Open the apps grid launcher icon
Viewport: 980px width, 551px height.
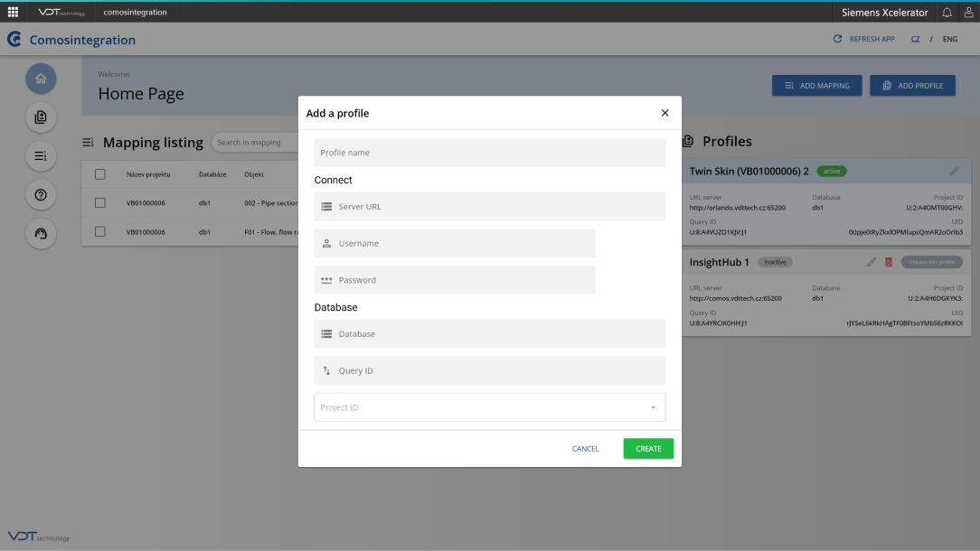pyautogui.click(x=13, y=13)
